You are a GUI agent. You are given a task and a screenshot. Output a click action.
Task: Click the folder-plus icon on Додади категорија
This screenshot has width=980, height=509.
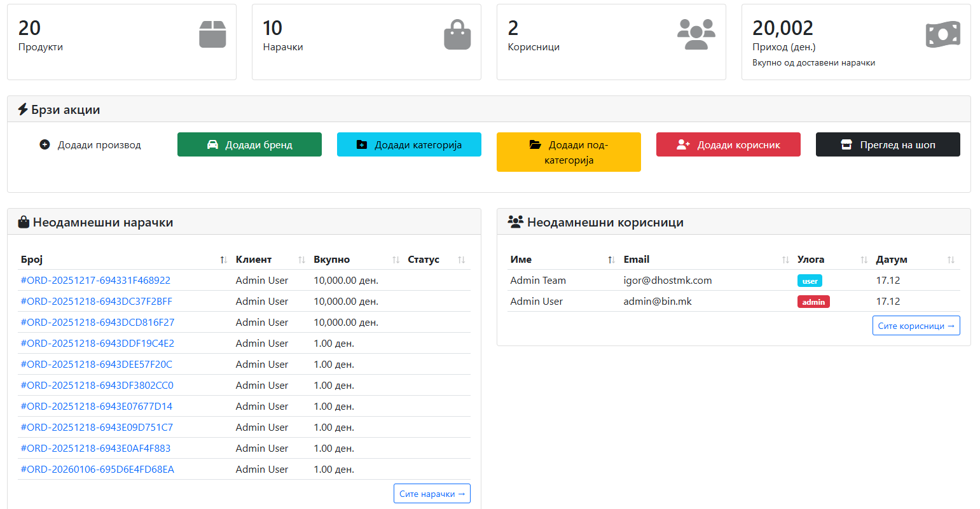coord(362,145)
